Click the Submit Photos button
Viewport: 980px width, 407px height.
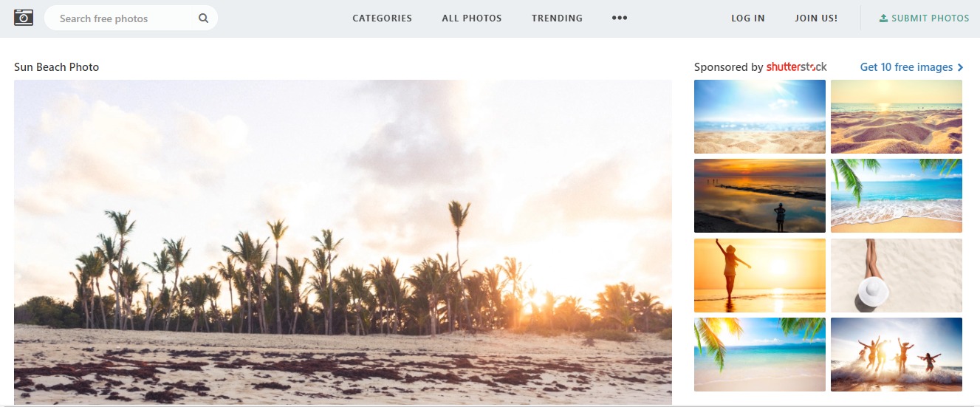(924, 18)
